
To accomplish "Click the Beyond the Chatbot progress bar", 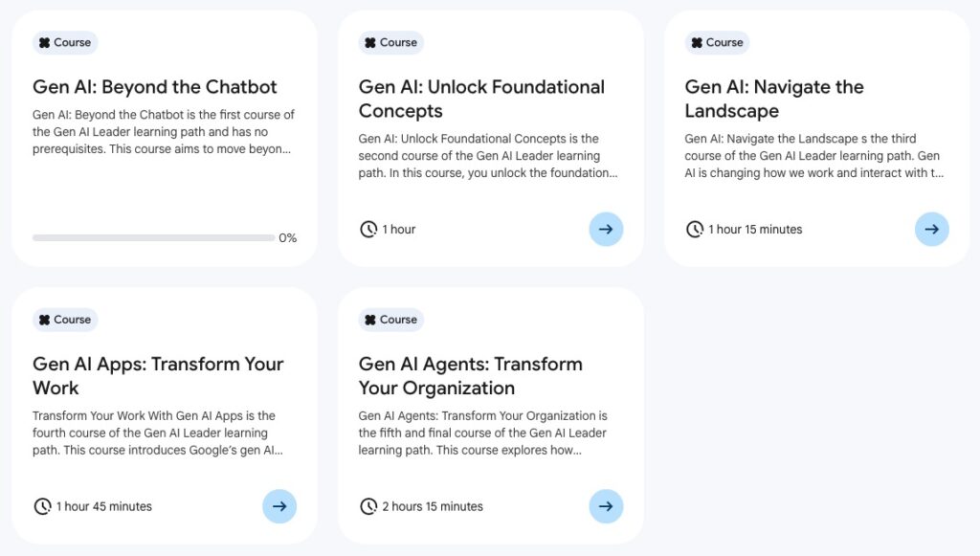I will (151, 237).
